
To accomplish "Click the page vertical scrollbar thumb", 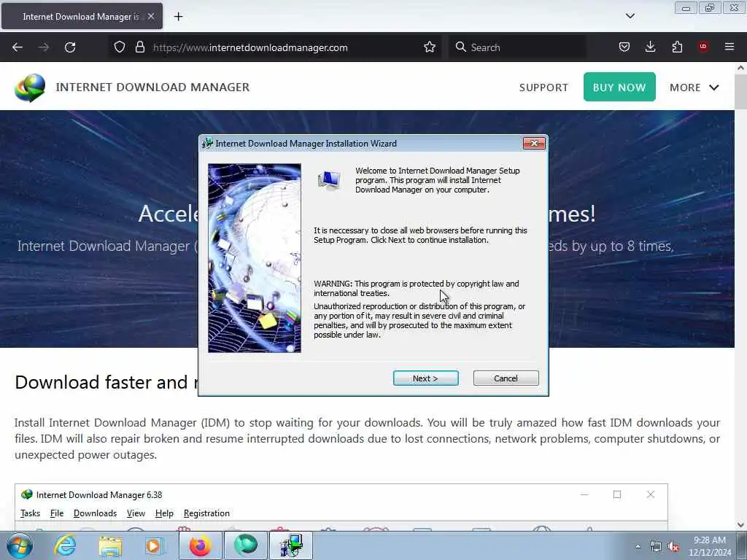I will pos(740,92).
